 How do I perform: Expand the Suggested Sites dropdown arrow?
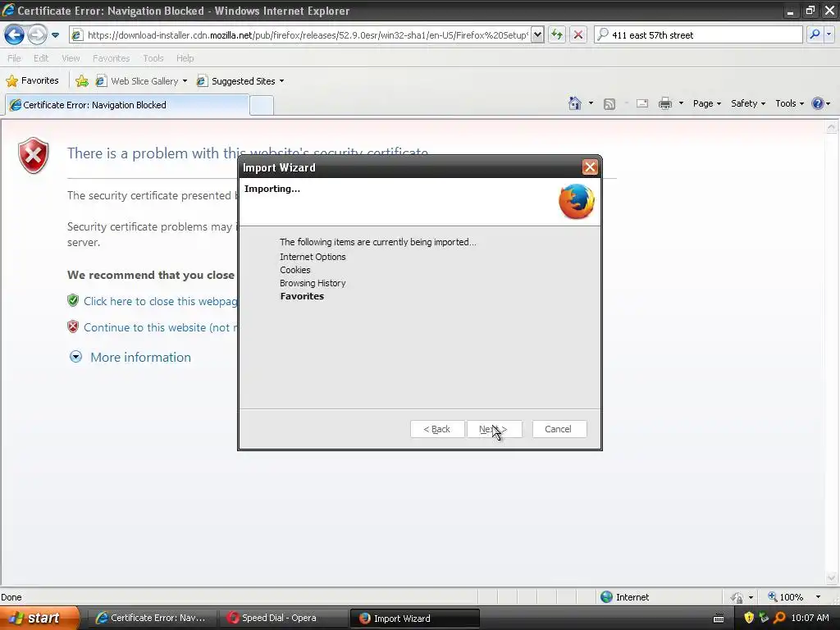click(x=282, y=81)
